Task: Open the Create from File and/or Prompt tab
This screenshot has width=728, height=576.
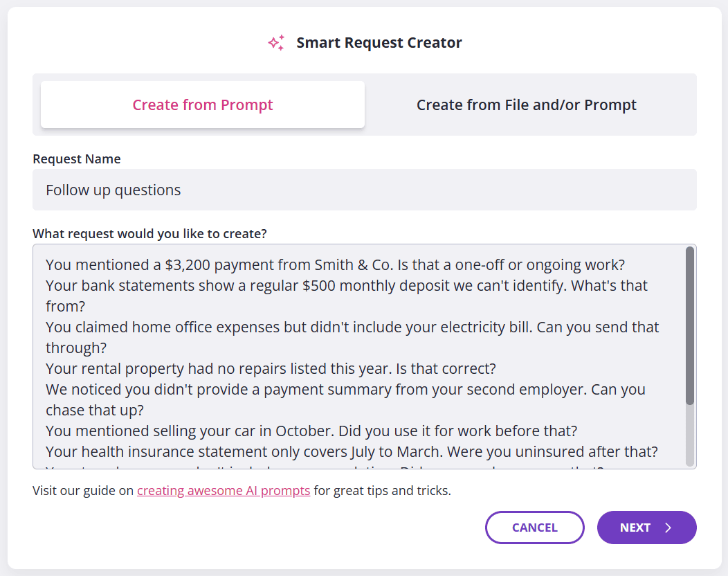Action: pos(526,105)
